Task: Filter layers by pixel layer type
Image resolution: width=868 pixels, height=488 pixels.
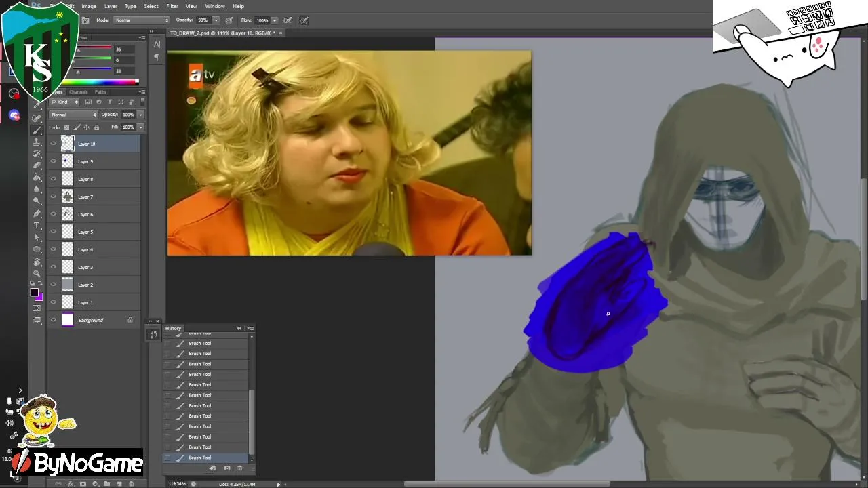Action: 87,102
